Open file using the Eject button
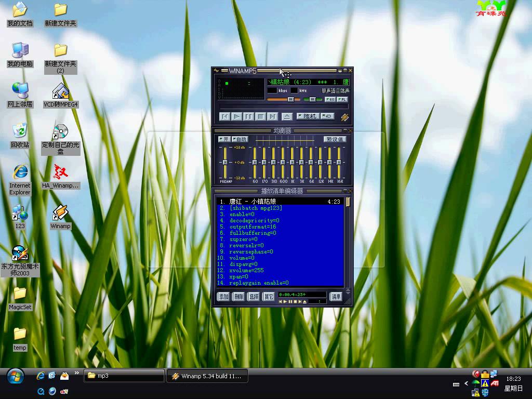Image resolution: width=532 pixels, height=399 pixels. tap(287, 117)
